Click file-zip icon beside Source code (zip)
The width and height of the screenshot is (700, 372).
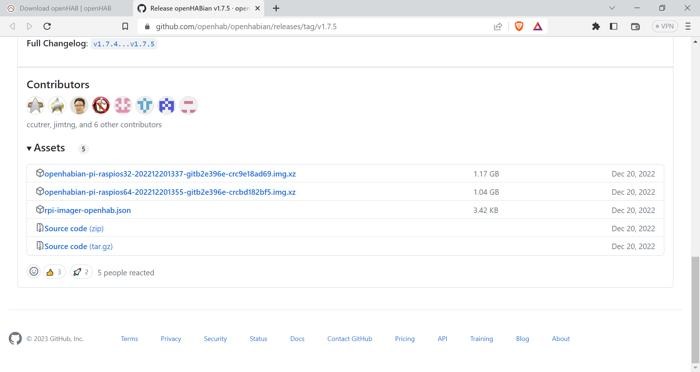point(40,228)
